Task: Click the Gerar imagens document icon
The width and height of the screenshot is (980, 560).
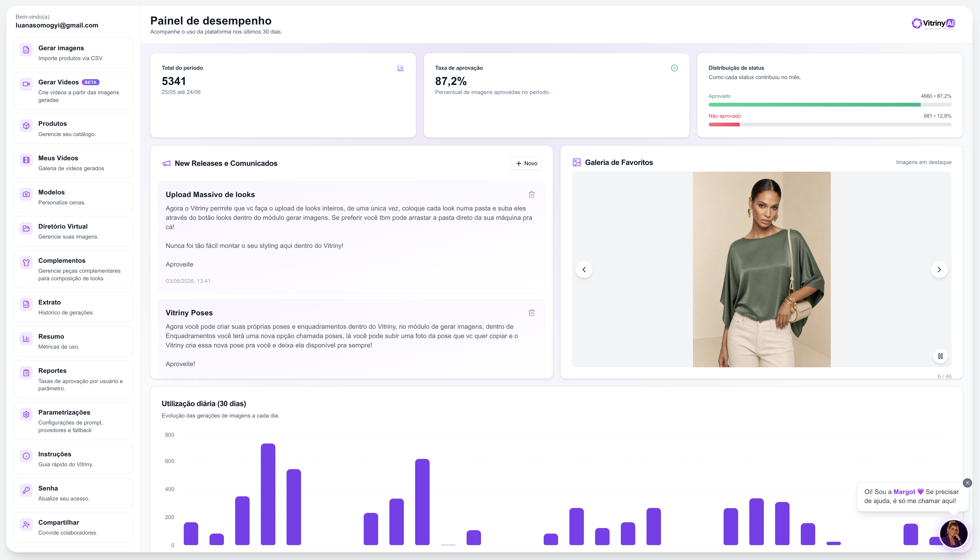Action: point(26,50)
